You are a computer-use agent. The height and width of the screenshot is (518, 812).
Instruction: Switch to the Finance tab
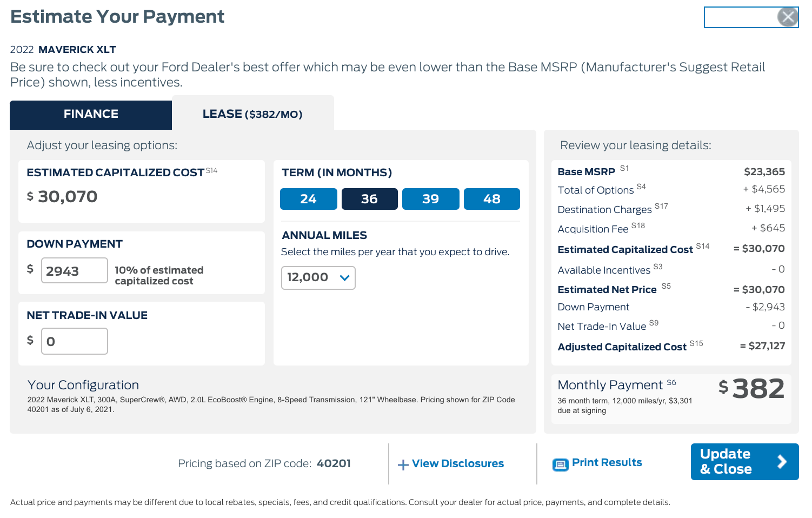pyautogui.click(x=91, y=115)
